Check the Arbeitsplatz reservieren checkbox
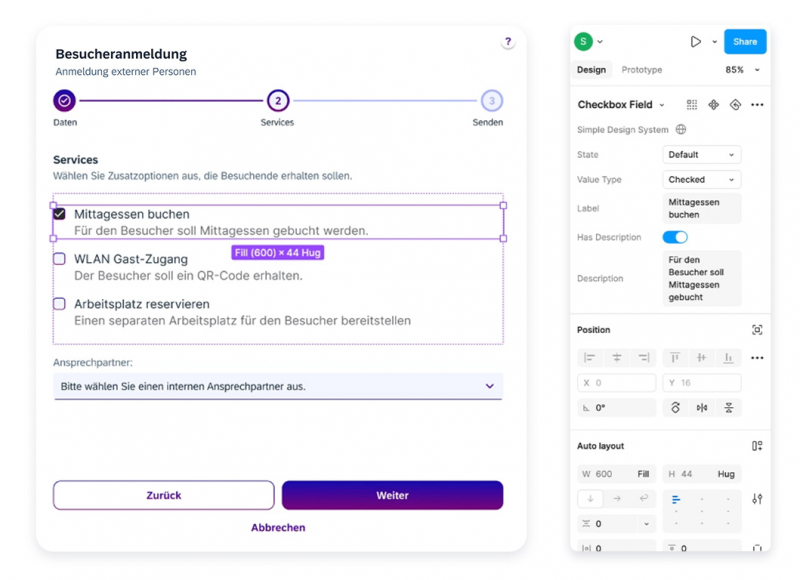 [60, 304]
